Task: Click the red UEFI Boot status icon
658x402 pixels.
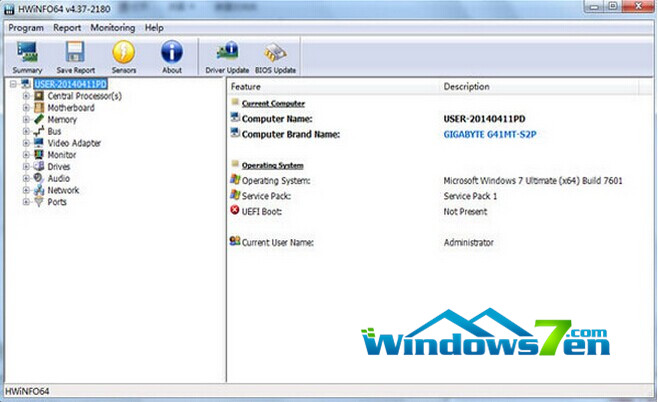Action: tap(235, 210)
